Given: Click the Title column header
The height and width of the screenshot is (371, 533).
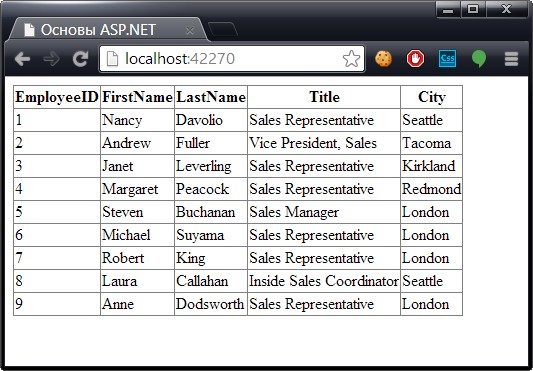Looking at the screenshot, I should click(x=324, y=97).
